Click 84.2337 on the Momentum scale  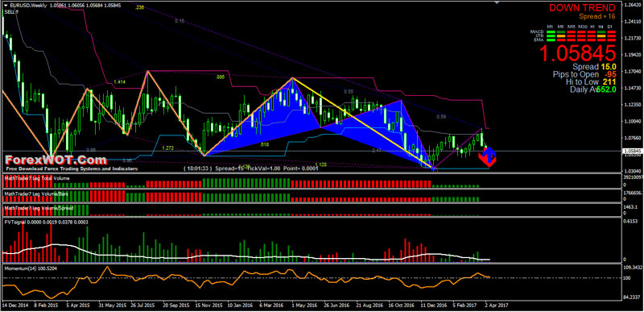pyautogui.click(x=633, y=297)
